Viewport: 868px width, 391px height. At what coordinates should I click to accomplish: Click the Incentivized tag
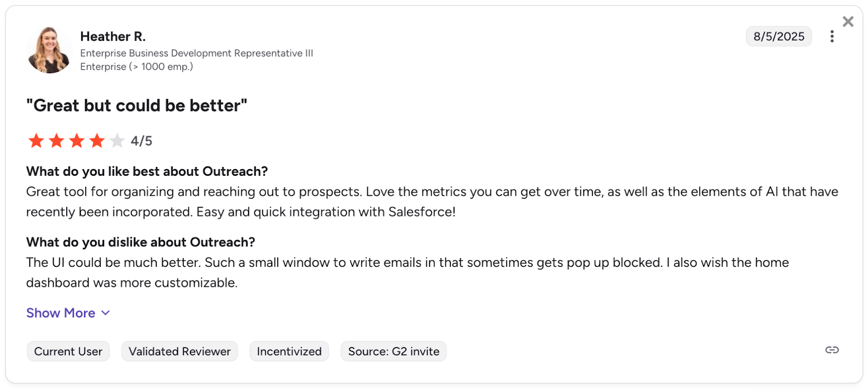[x=289, y=351]
